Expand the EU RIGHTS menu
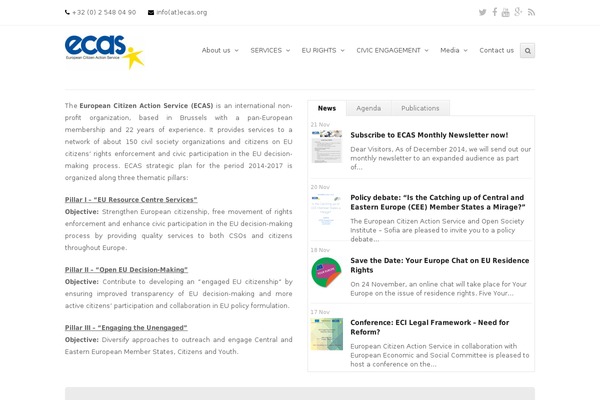The image size is (600, 400). (323, 50)
